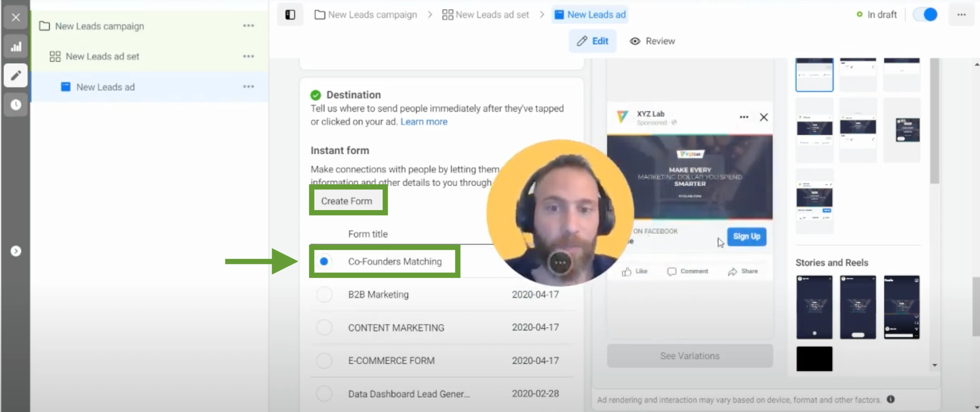Open the Learn more link in Destination section

click(x=423, y=122)
